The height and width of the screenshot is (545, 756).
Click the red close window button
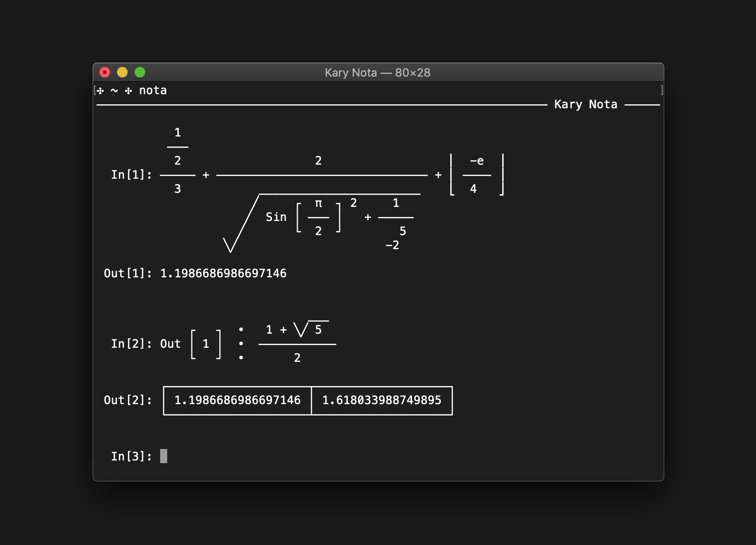click(105, 72)
